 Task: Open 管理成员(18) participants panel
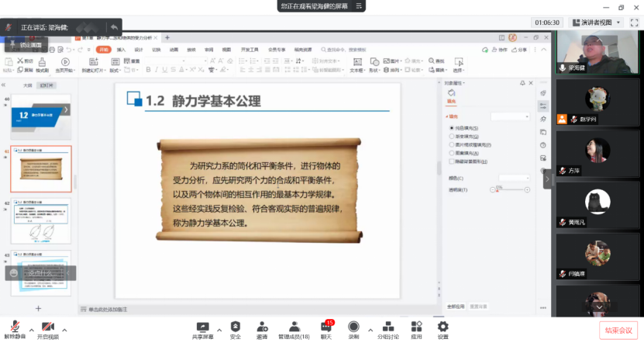click(294, 327)
